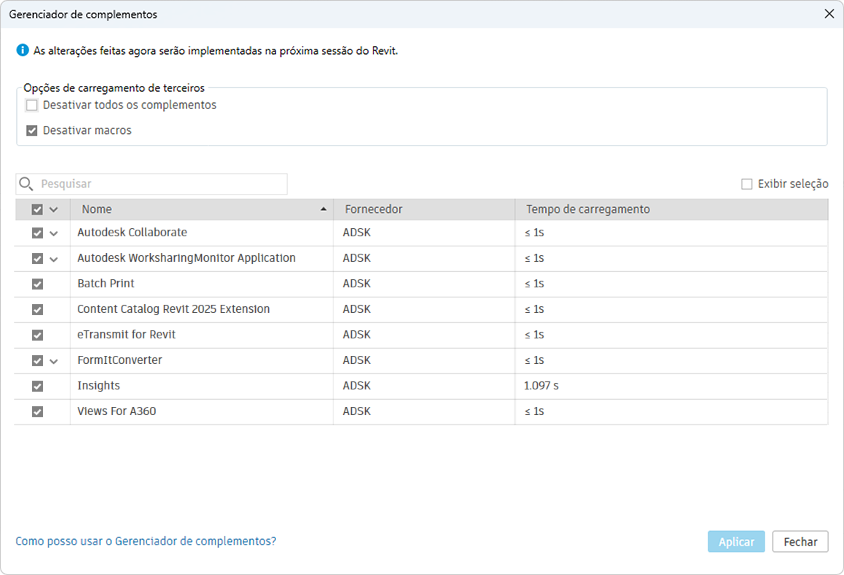Close the Gerenciador de complementos dialog
The image size is (844, 575).
point(828,14)
